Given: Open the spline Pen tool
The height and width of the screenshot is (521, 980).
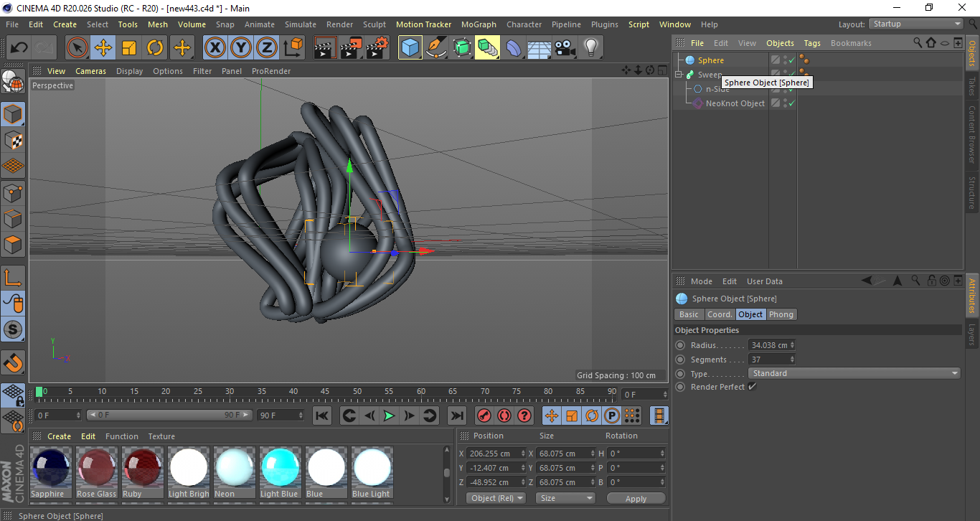Looking at the screenshot, I should [436, 48].
